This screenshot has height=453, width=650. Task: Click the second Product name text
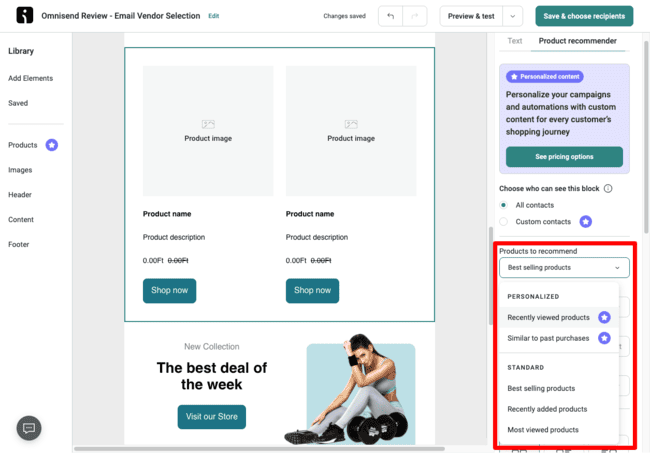pyautogui.click(x=310, y=214)
